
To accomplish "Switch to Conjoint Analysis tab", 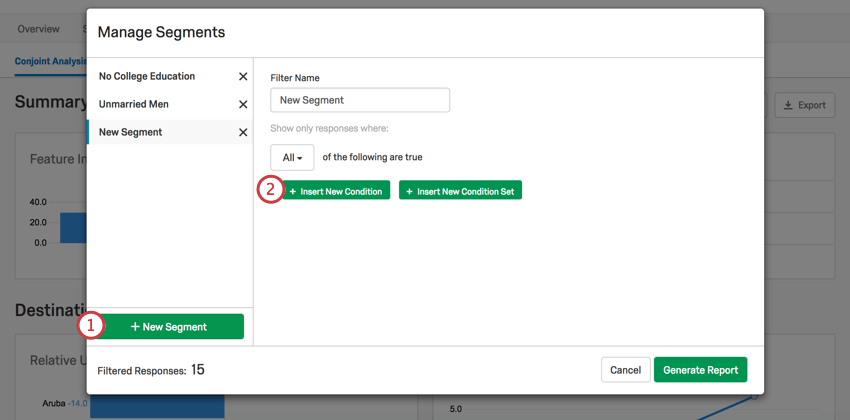I will (x=51, y=61).
